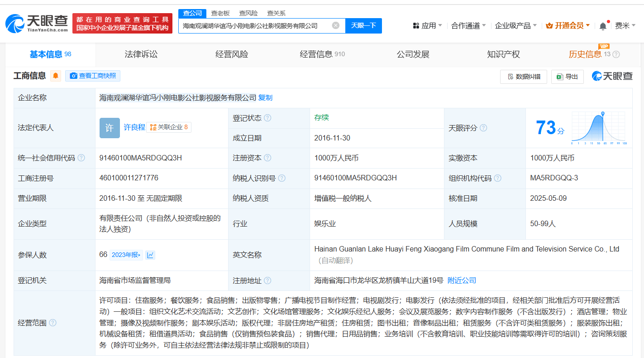Click the 天眼一下 search button
Viewport: 644px width, 358px height.
pyautogui.click(x=363, y=26)
